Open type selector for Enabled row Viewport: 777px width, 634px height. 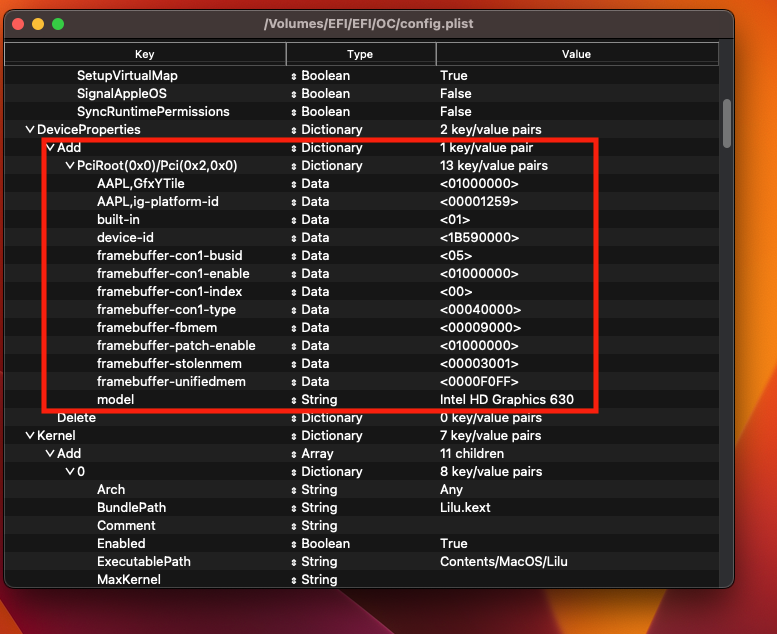294,544
